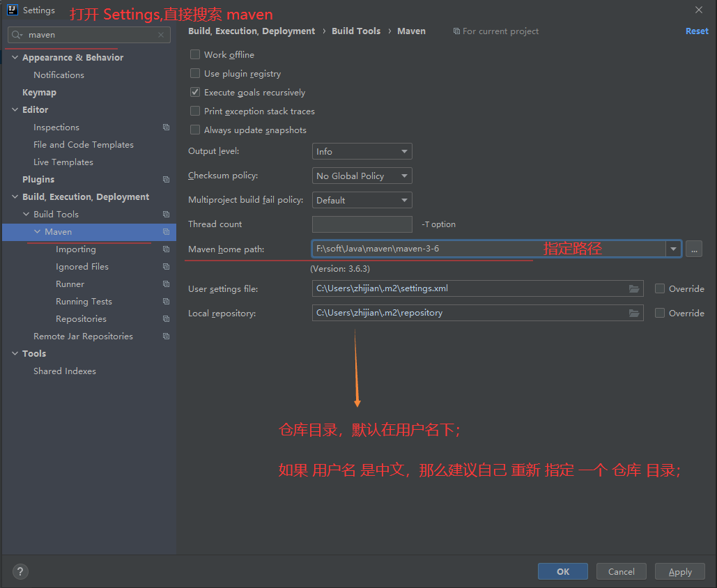Open File and Code Templates settings
The image size is (717, 588).
[x=83, y=144]
